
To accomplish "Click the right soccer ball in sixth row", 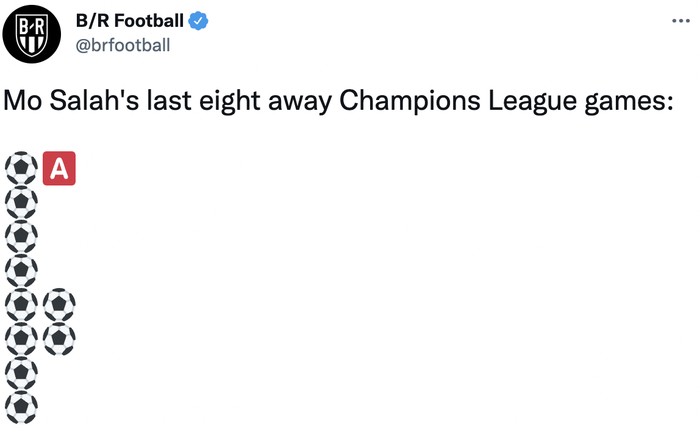I will [59, 339].
